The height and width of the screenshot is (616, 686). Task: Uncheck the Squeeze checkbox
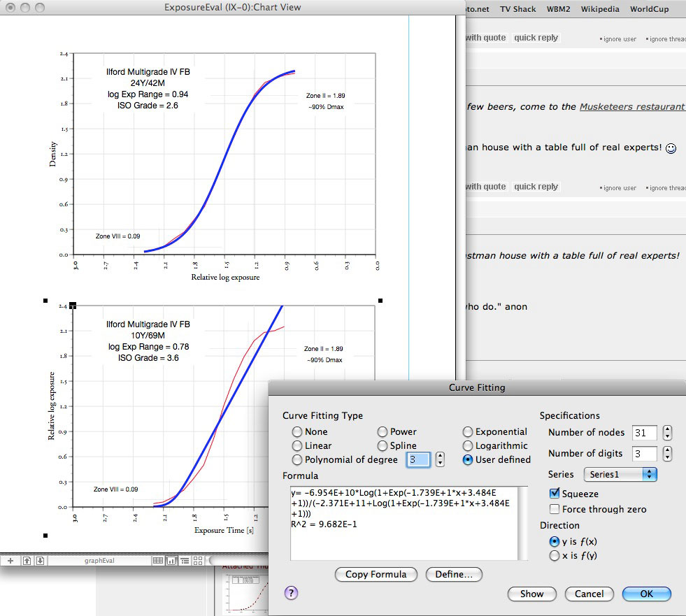point(555,494)
